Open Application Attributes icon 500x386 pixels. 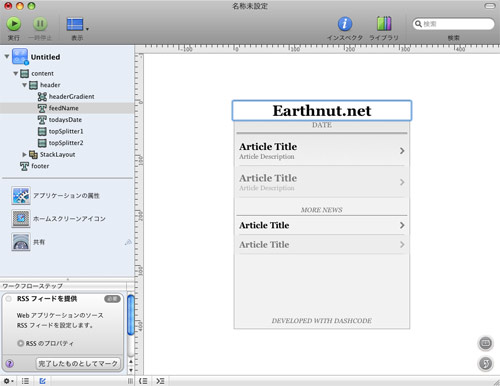tap(21, 195)
